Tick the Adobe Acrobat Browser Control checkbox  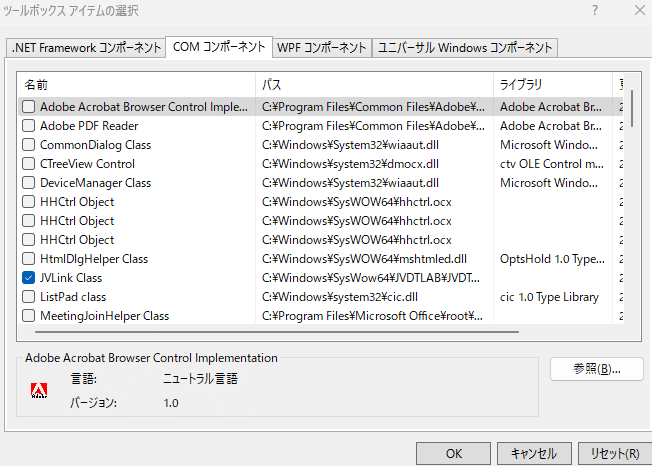28,107
